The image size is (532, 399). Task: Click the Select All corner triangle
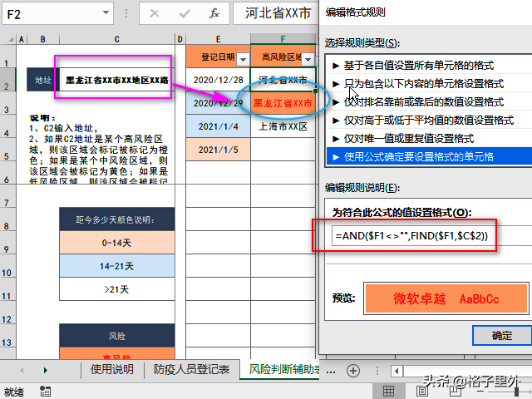pos(11,39)
